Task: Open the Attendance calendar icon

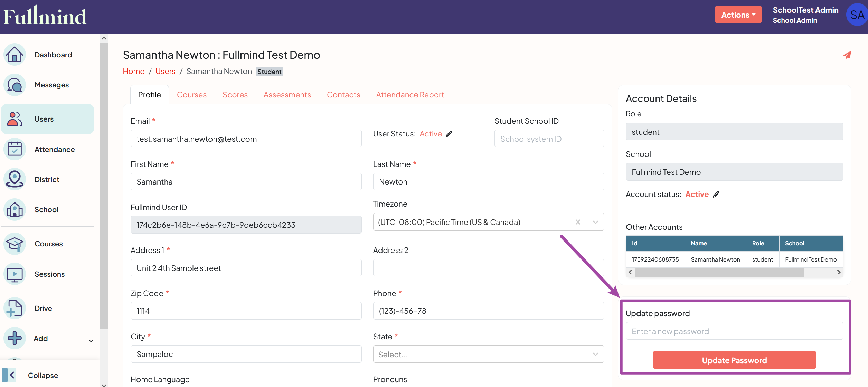Action: [15, 149]
